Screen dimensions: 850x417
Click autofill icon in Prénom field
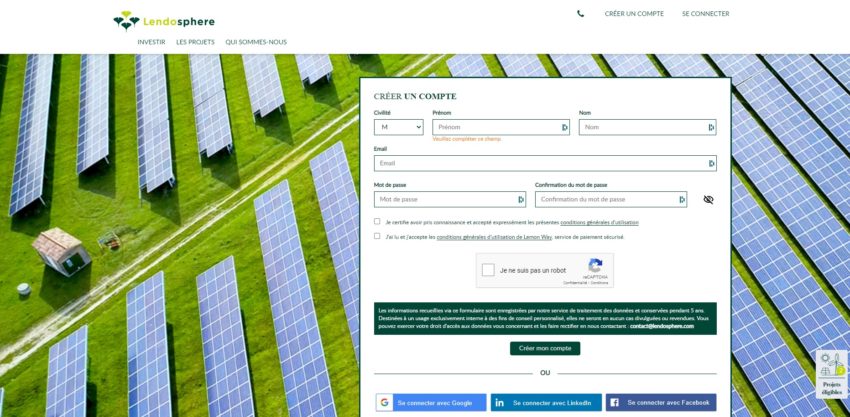(x=564, y=127)
